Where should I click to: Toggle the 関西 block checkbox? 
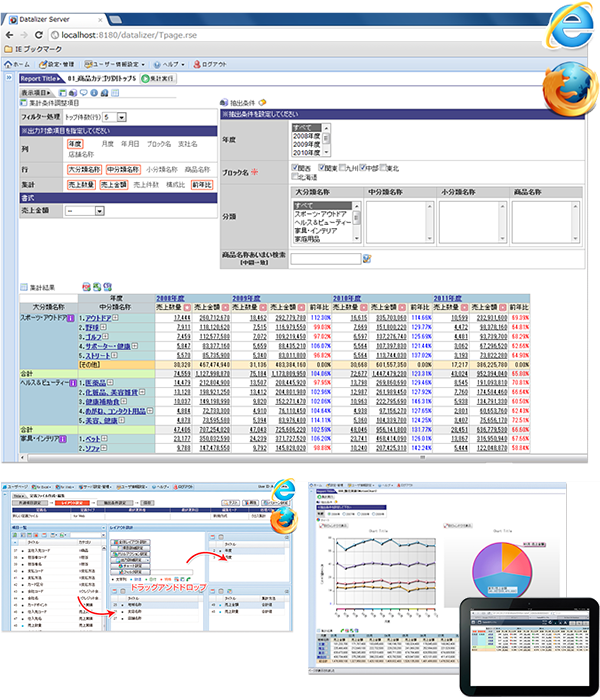(x=295, y=167)
